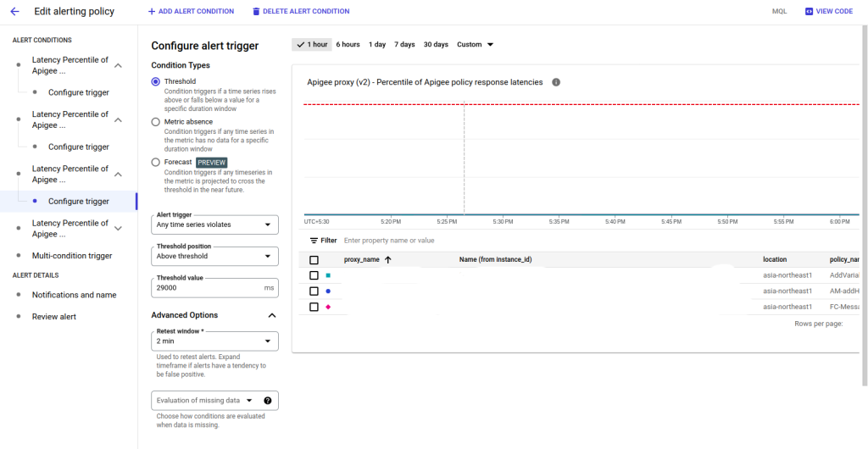Select the 7 days time range
The width and height of the screenshot is (868, 449).
pos(404,45)
